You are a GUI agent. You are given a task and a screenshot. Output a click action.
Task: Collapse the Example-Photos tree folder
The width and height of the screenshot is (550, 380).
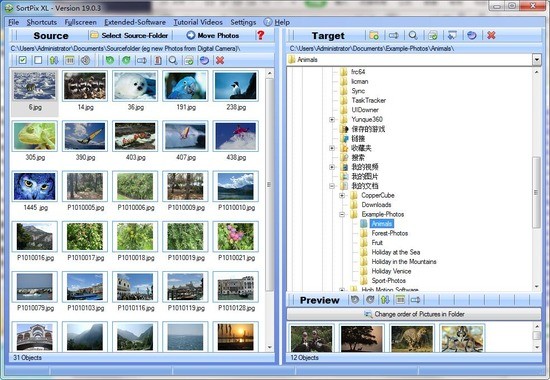tap(342, 214)
